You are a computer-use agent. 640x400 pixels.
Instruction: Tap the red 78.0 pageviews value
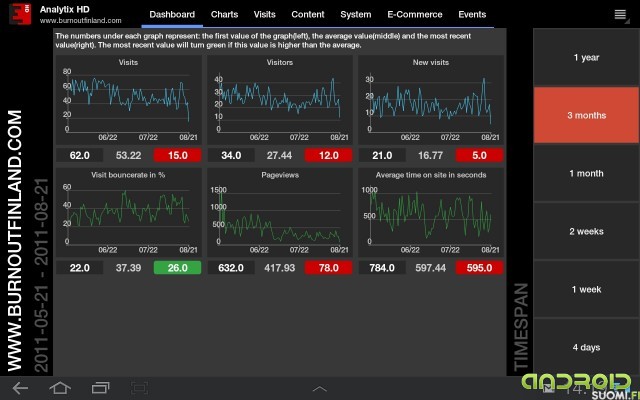(329, 268)
